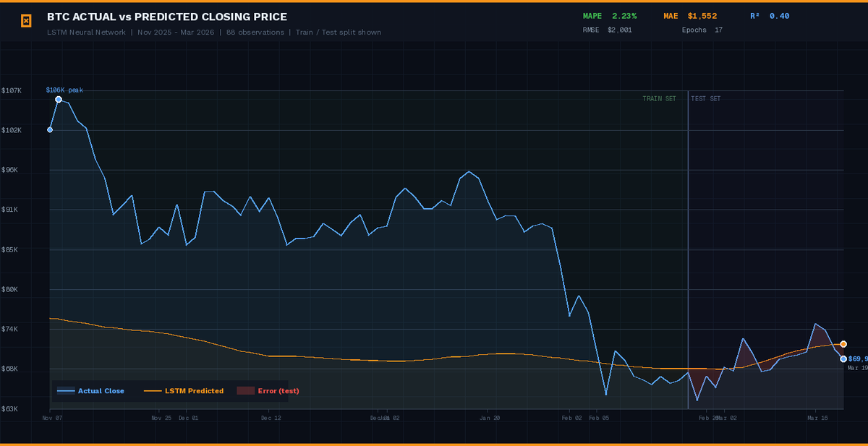Toggle the Error (test) legend entry
Viewport: 868px width, 446px height.
pyautogui.click(x=268, y=391)
